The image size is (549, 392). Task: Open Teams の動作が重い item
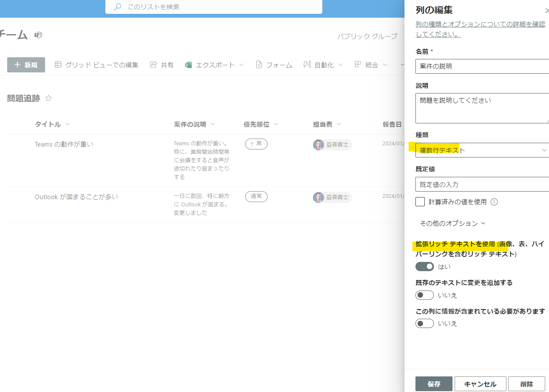(x=64, y=144)
